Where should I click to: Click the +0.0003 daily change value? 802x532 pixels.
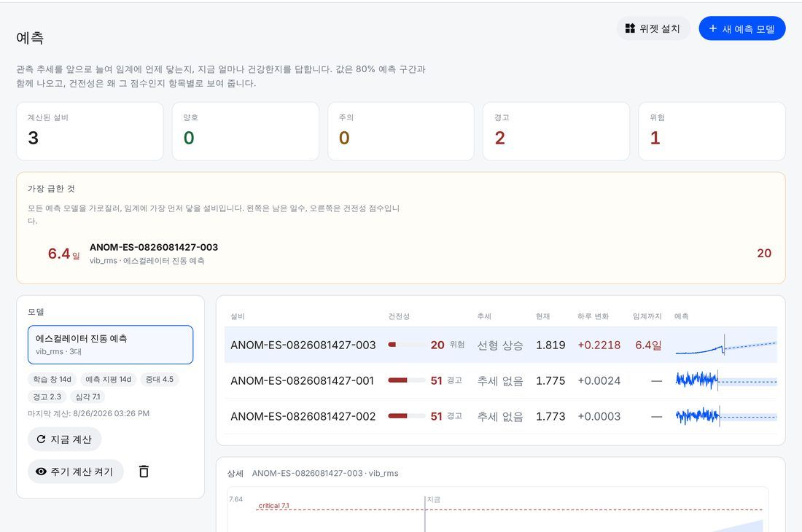pyautogui.click(x=599, y=417)
